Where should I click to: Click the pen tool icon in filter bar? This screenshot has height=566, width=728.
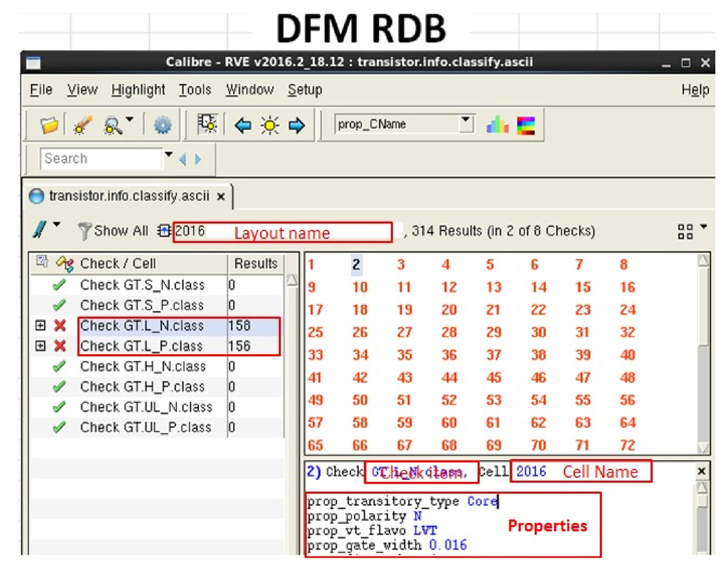click(40, 229)
